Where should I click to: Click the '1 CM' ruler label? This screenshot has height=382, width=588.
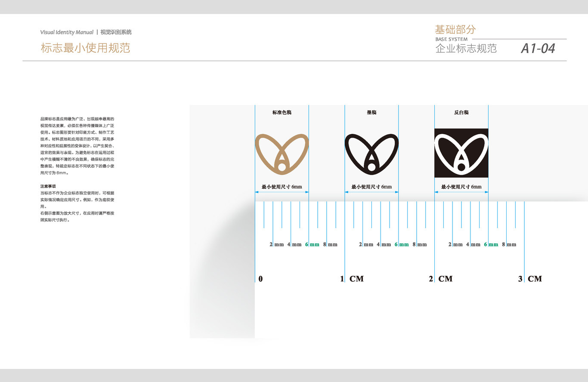point(352,279)
